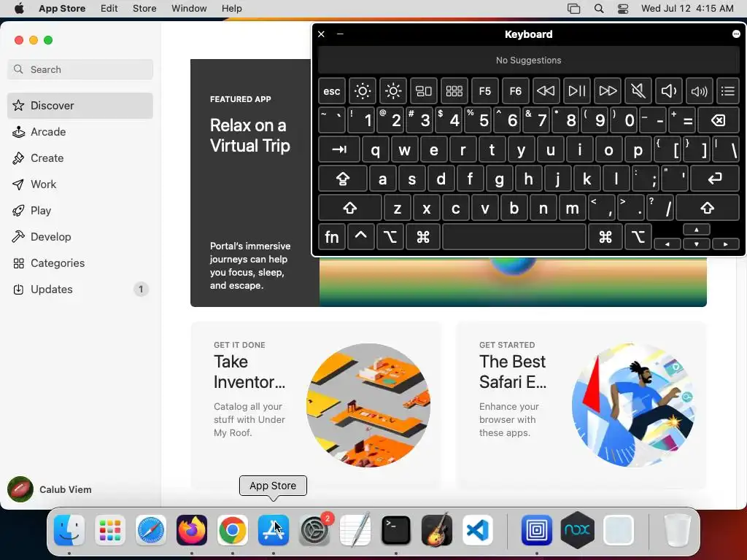Toggle the left option key

[390, 237]
